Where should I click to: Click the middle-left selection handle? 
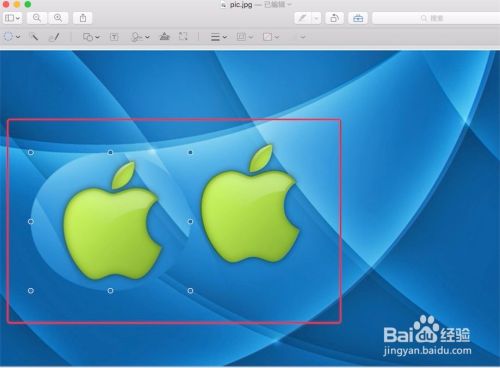click(31, 221)
